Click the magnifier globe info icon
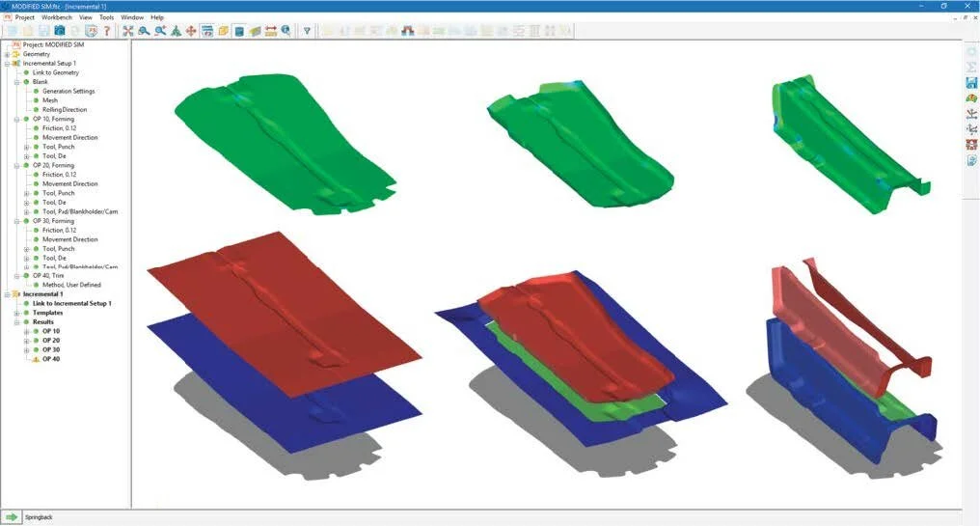980x526 pixels. click(286, 30)
